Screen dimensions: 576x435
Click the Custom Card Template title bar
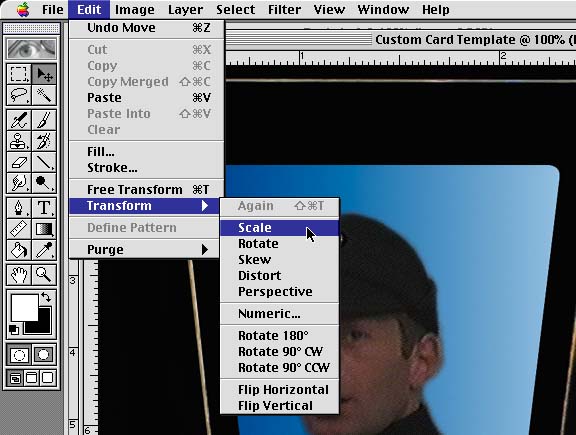click(401, 40)
